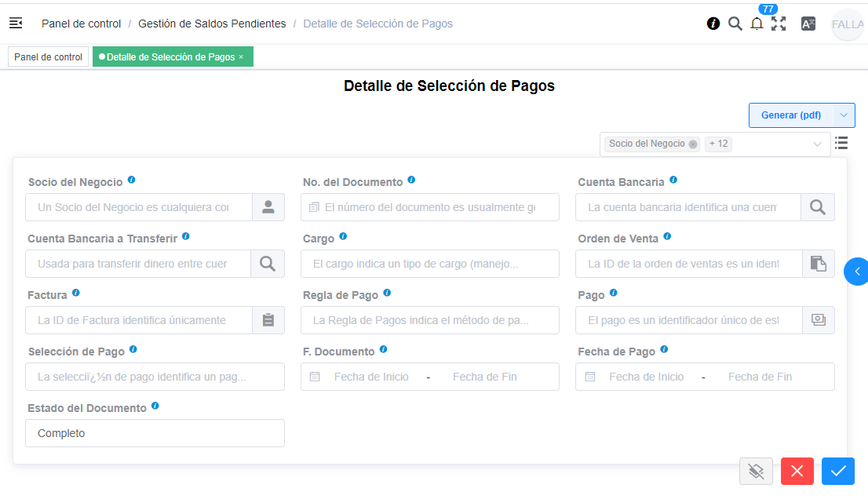
Task: Open Gestión de Saldos Pendientes breadcrumb link
Action: (211, 24)
